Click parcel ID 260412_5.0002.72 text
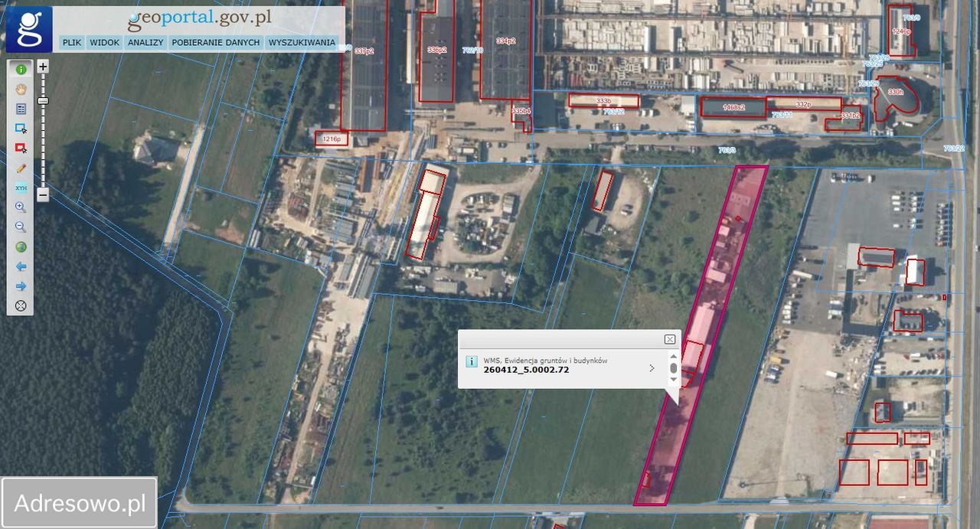Image resolution: width=980 pixels, height=529 pixels. [x=526, y=370]
